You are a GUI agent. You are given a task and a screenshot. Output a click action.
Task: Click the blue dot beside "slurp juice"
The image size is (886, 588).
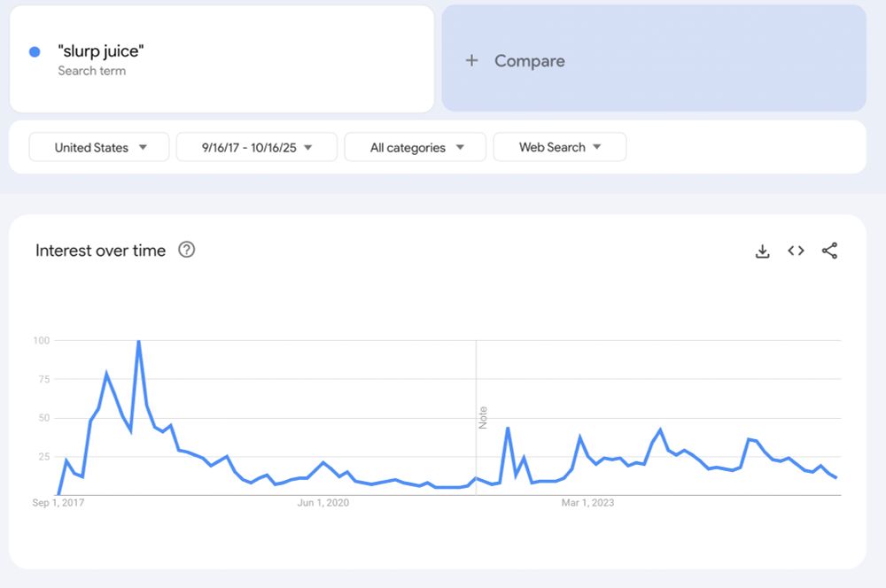pyautogui.click(x=35, y=51)
